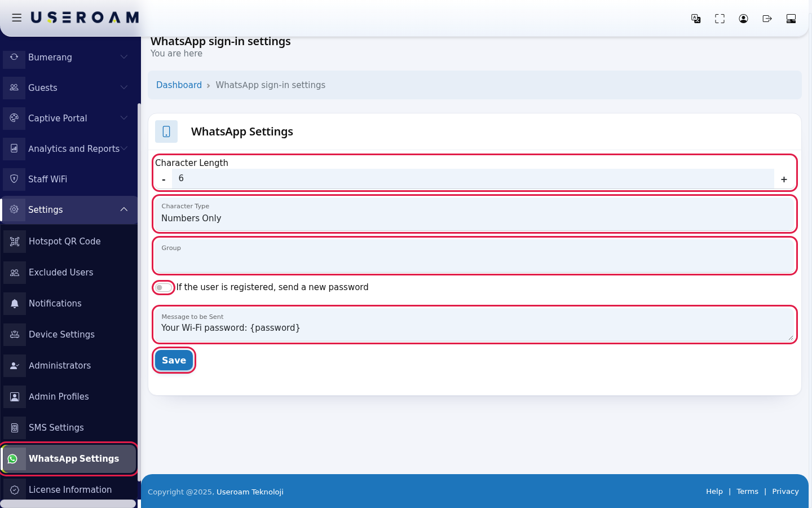Open the Help footer link
The image size is (812, 508).
(x=714, y=492)
